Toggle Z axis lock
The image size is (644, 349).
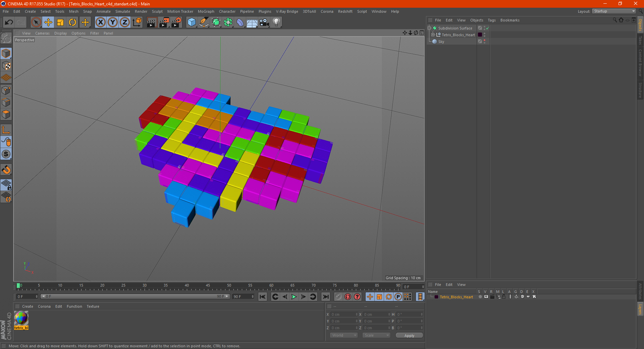[125, 22]
